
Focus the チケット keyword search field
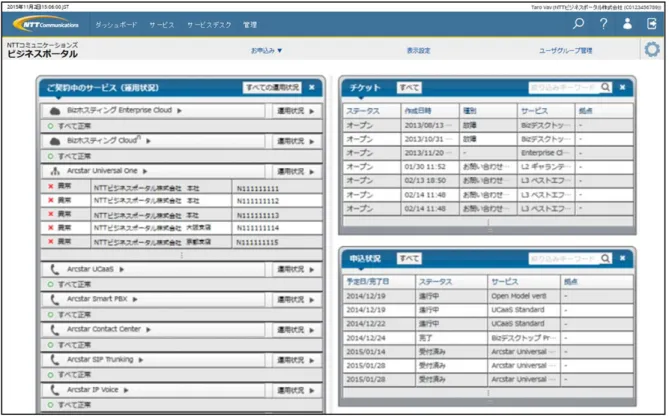(x=564, y=87)
